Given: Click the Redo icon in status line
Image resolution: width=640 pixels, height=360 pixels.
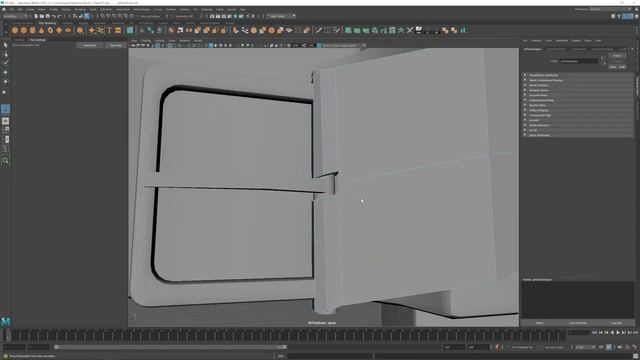Looking at the screenshot, I should pos(59,16).
